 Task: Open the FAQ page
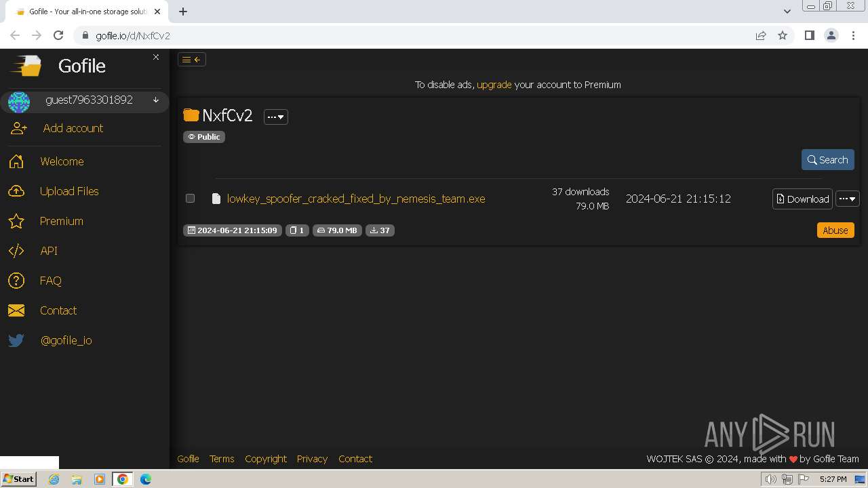point(51,281)
